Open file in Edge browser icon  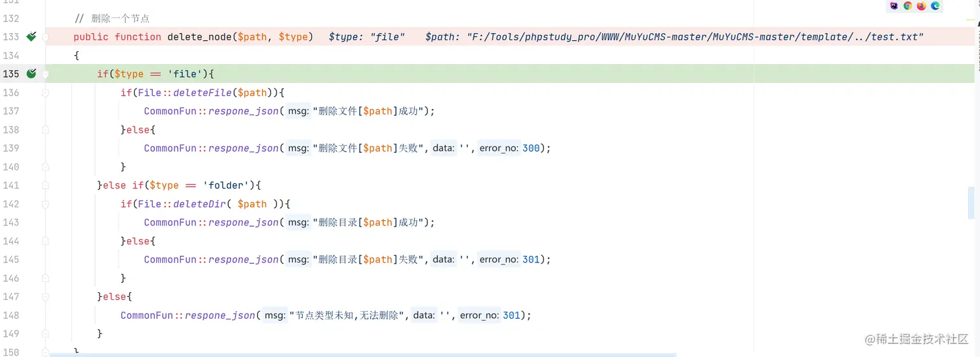pyautogui.click(x=935, y=6)
